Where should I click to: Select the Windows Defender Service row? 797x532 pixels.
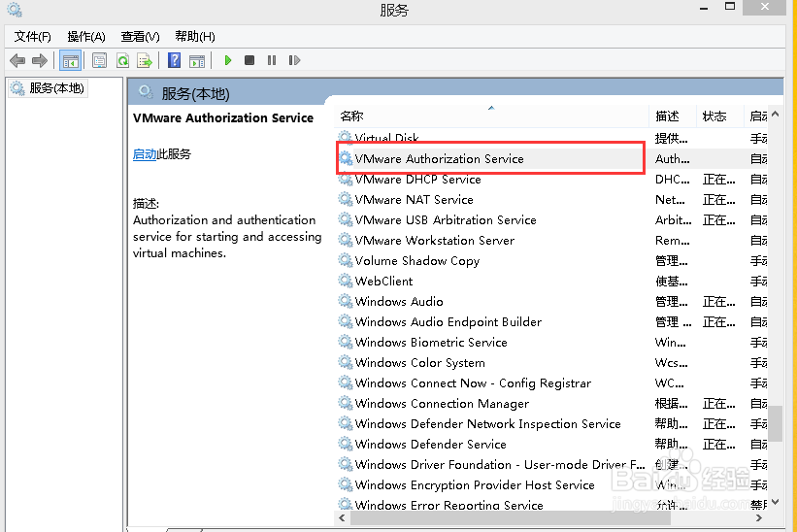tap(551, 444)
